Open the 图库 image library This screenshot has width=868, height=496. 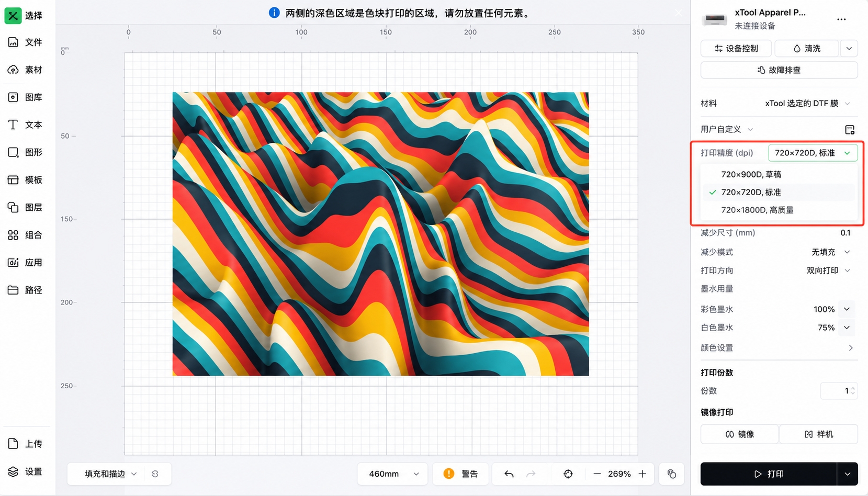coord(24,97)
